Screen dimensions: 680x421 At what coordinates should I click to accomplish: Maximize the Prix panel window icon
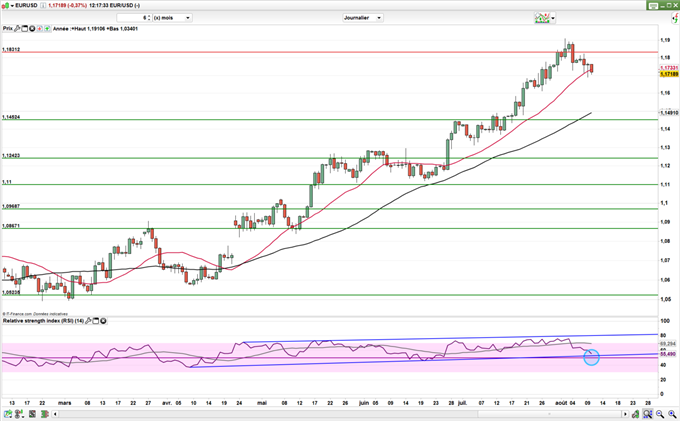coord(25,29)
